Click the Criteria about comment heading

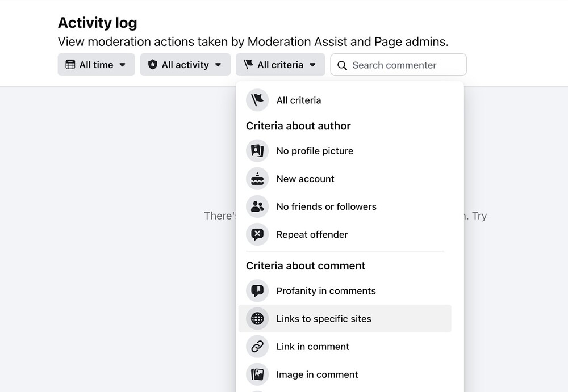(306, 265)
